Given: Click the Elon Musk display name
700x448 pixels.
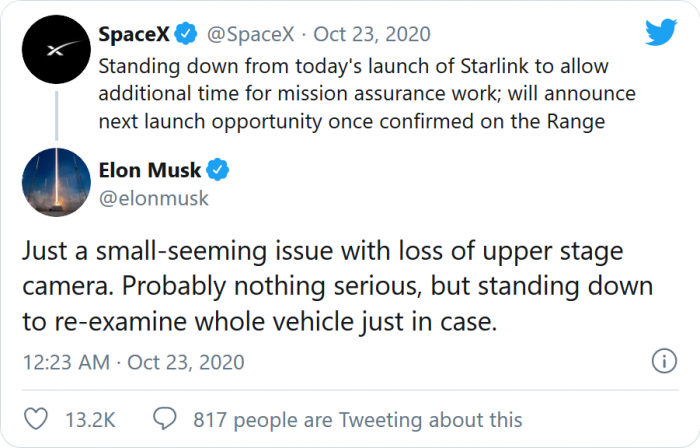Looking at the screenshot, I should point(150,170).
